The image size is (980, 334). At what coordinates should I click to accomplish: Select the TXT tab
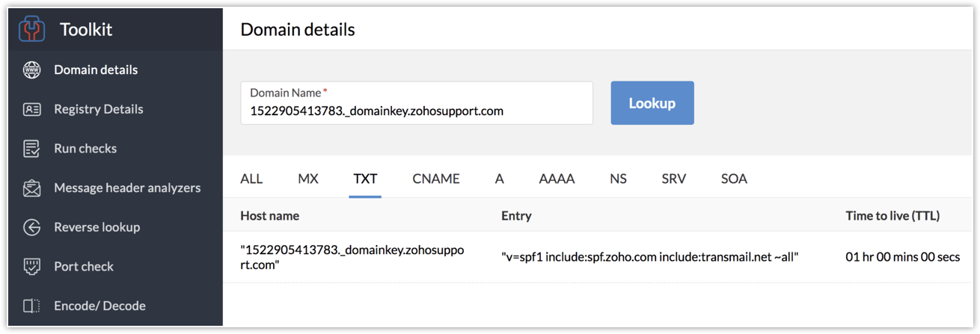coord(365,179)
